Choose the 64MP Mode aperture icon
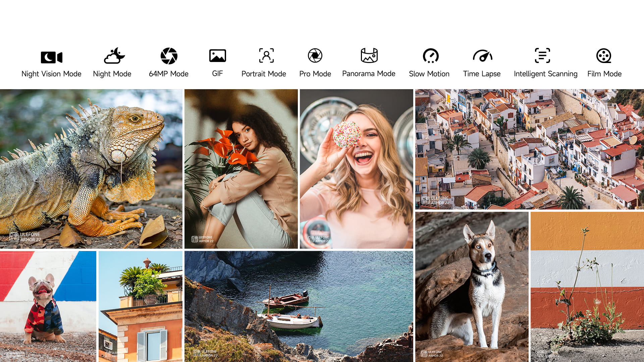644x362 pixels. (x=169, y=56)
